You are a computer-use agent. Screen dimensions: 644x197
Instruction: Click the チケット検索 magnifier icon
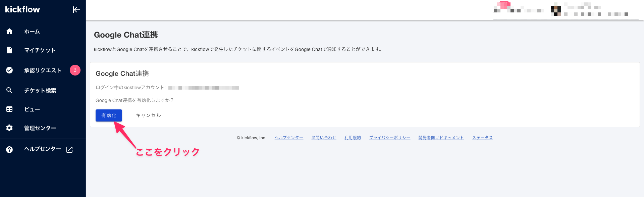pos(9,90)
